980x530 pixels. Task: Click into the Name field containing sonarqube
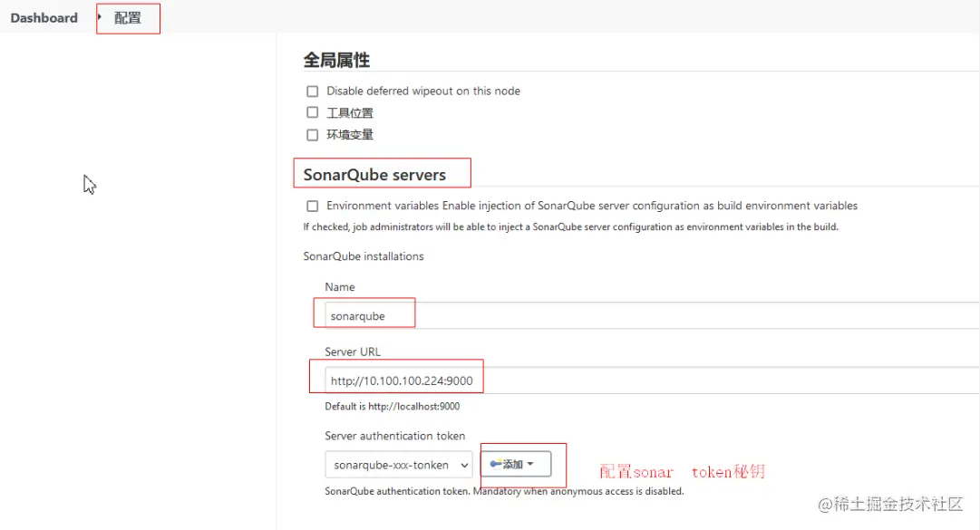(652, 315)
